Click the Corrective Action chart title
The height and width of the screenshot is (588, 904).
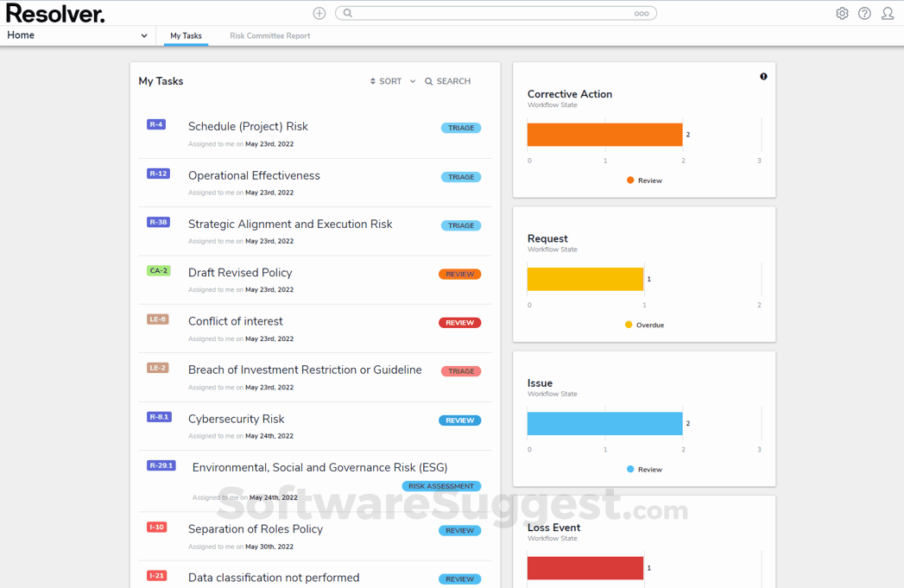[570, 94]
